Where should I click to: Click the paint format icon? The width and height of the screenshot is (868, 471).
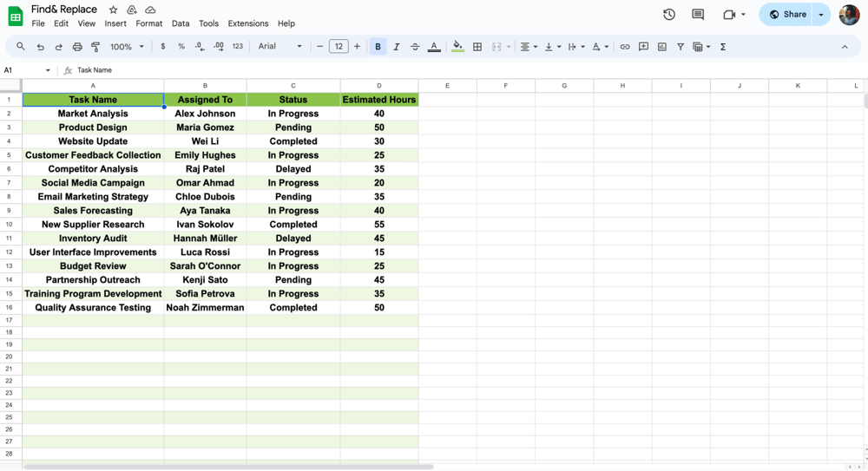[95, 47]
